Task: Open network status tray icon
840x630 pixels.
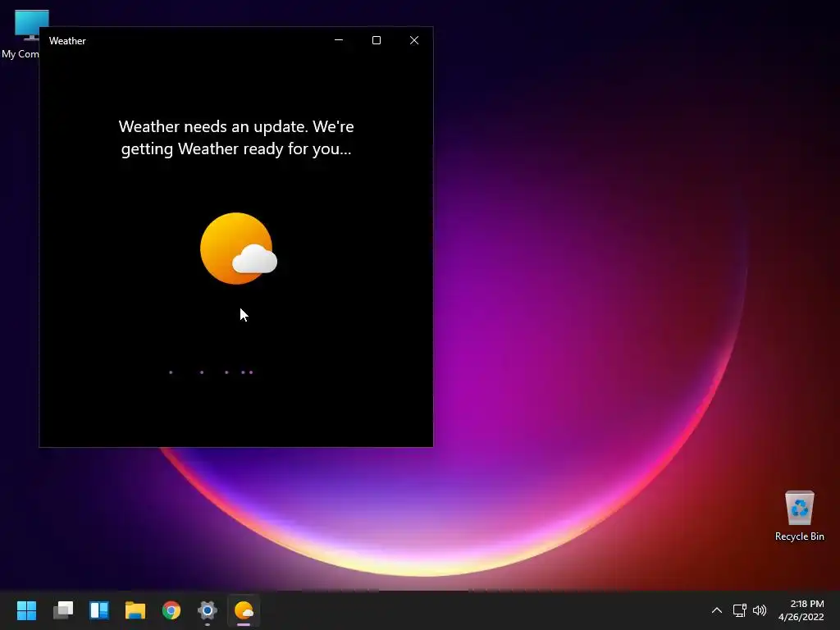Action: click(x=739, y=610)
